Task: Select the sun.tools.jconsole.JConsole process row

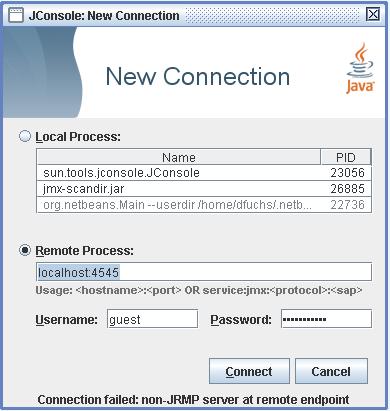Action: click(x=204, y=173)
